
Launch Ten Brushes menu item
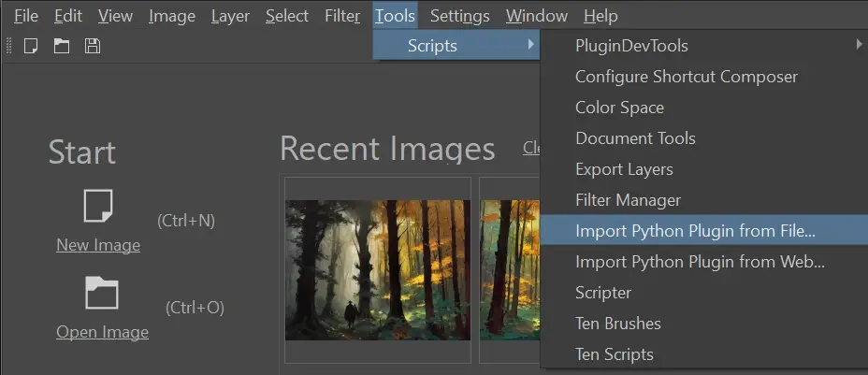point(617,324)
